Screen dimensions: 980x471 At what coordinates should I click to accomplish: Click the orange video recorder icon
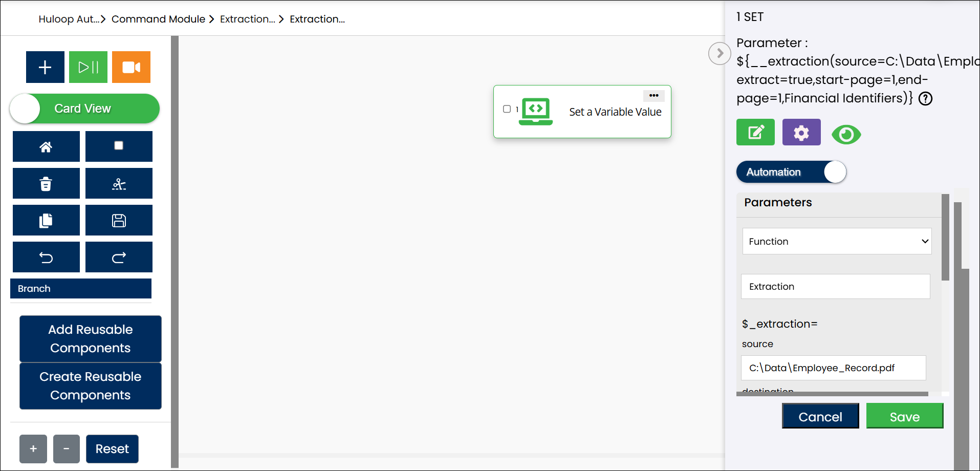[x=131, y=67]
